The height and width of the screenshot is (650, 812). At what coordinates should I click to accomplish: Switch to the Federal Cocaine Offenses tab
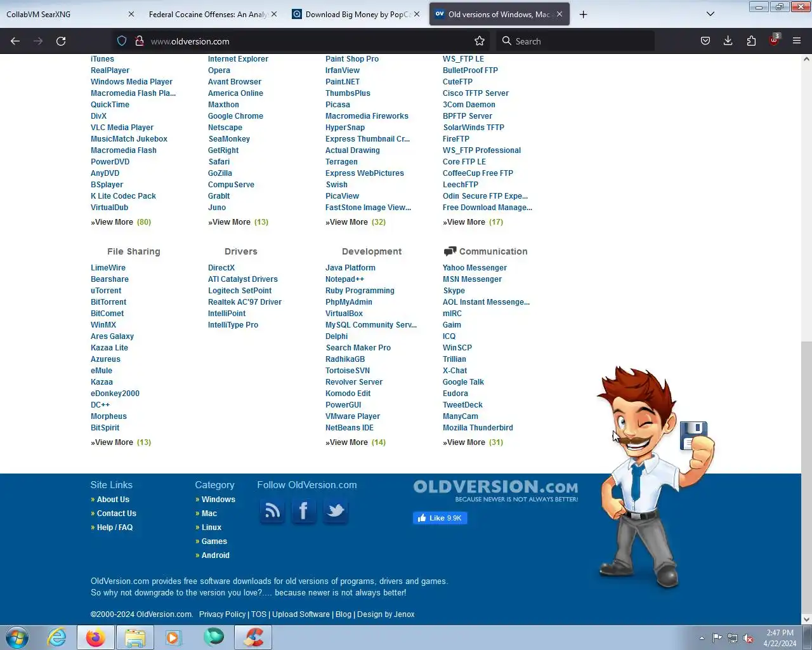(208, 14)
